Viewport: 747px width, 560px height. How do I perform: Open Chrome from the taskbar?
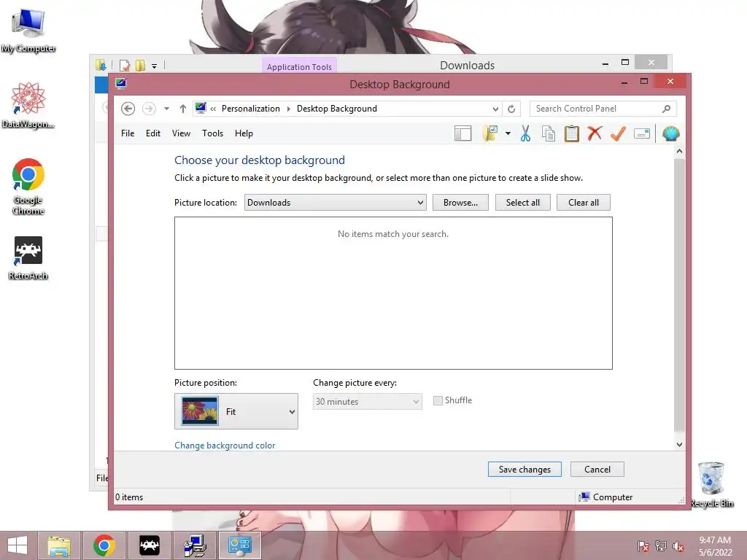coord(104,545)
